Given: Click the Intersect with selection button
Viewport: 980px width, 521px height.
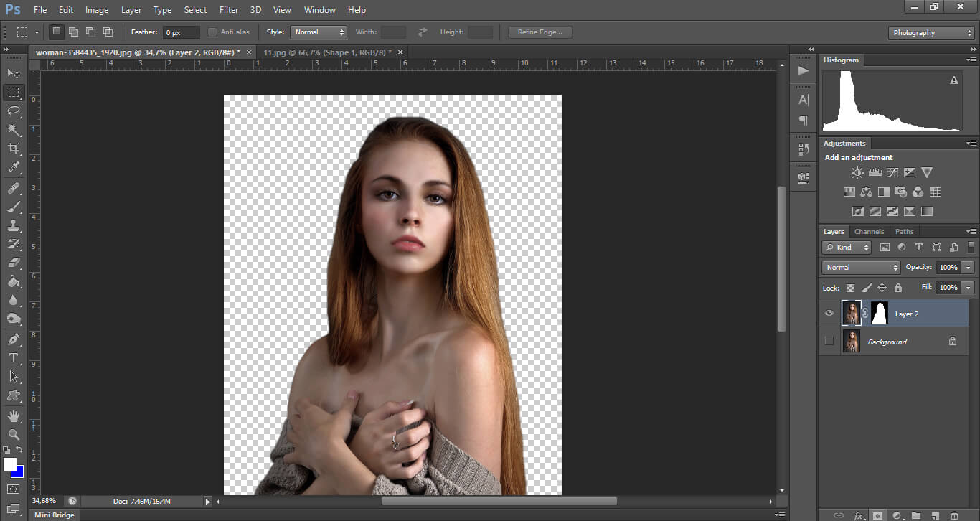Looking at the screenshot, I should pyautogui.click(x=108, y=32).
